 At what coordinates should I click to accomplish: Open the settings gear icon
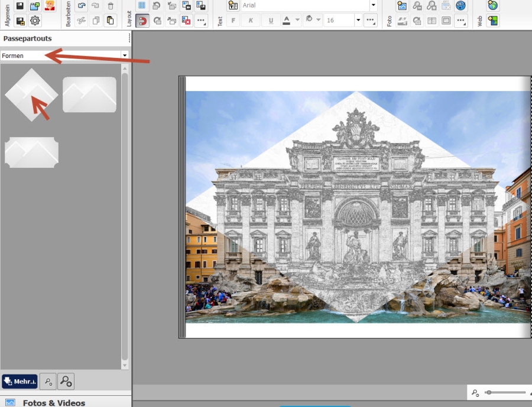click(x=35, y=21)
